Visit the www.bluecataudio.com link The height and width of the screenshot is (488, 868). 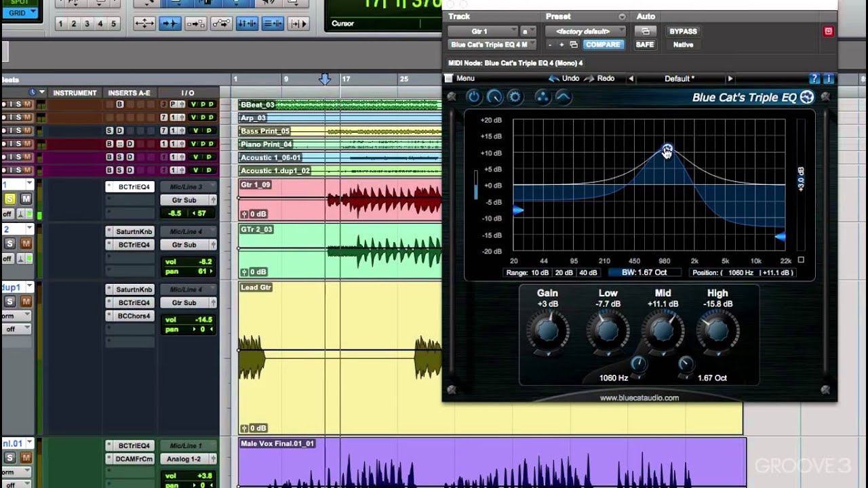(639, 398)
